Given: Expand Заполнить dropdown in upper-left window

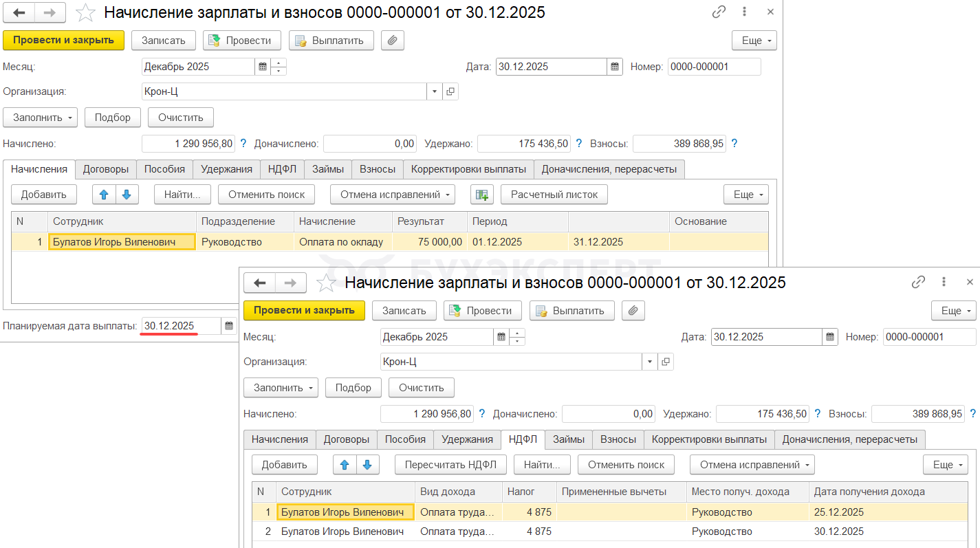Looking at the screenshot, I should [x=41, y=118].
